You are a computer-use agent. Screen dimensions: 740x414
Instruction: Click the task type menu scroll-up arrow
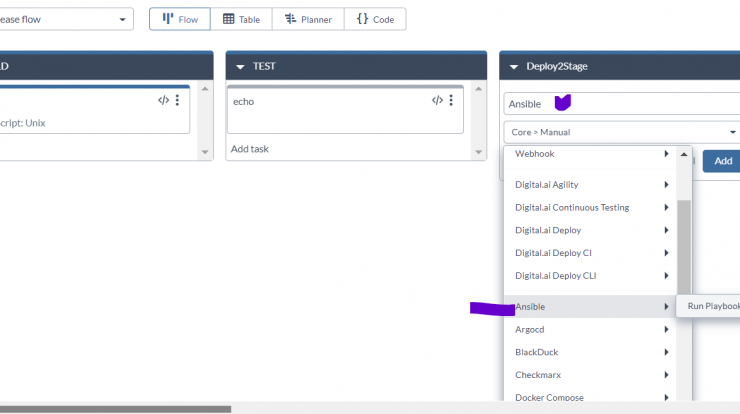tap(684, 154)
